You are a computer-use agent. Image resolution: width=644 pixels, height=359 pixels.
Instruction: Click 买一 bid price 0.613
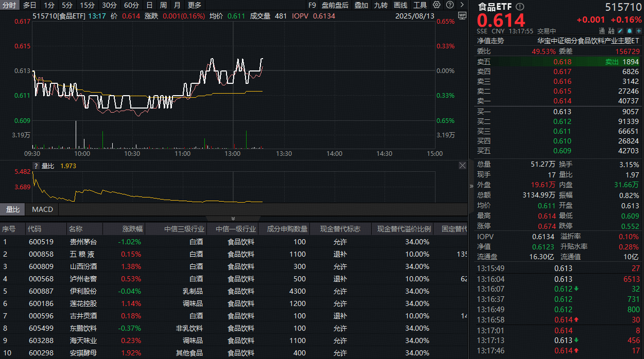tap(562, 112)
